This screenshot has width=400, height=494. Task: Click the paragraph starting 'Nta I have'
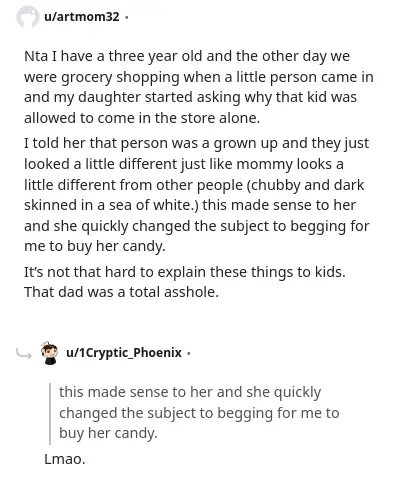click(199, 87)
